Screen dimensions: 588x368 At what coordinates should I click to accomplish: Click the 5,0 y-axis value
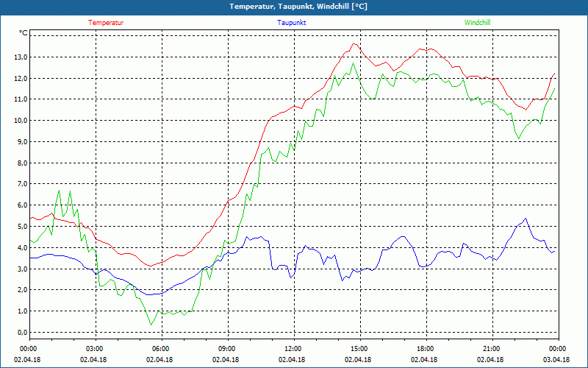[x=22, y=227]
